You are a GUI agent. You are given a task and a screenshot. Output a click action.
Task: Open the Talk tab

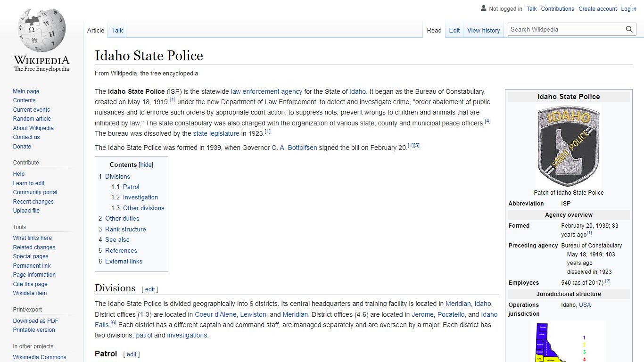point(117,30)
